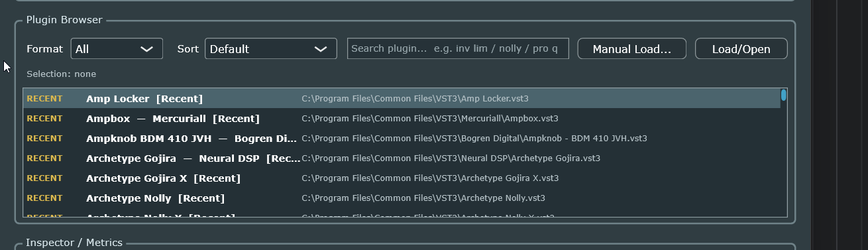The height and width of the screenshot is (250, 868).
Task: Click the Sort dropdown chevron arrow
Action: tap(321, 49)
